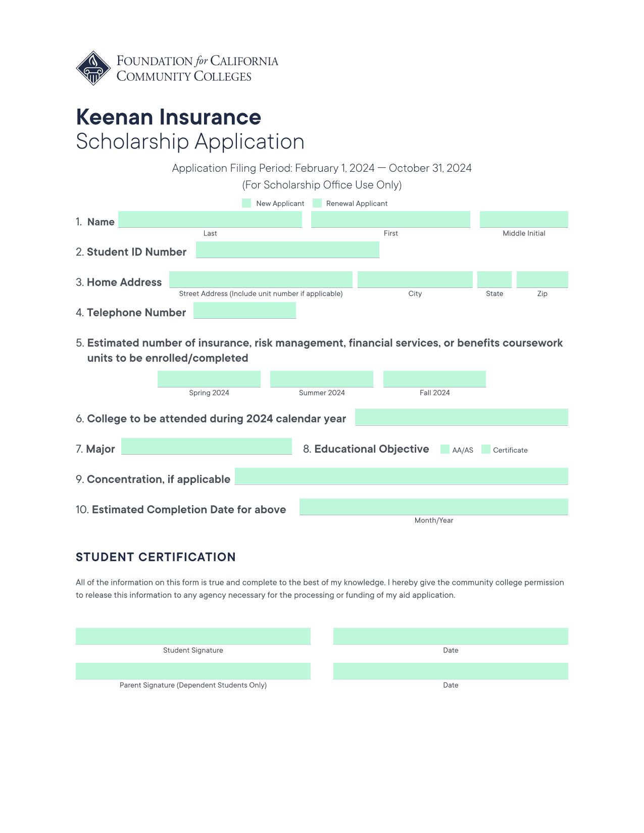644x833 pixels.
Task: Check the New Applicant box
Action: click(x=246, y=203)
